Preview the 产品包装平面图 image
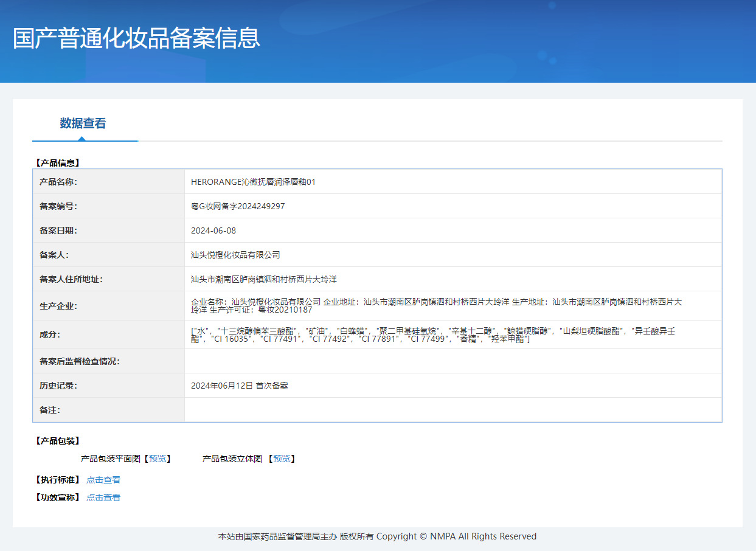 pos(157,459)
